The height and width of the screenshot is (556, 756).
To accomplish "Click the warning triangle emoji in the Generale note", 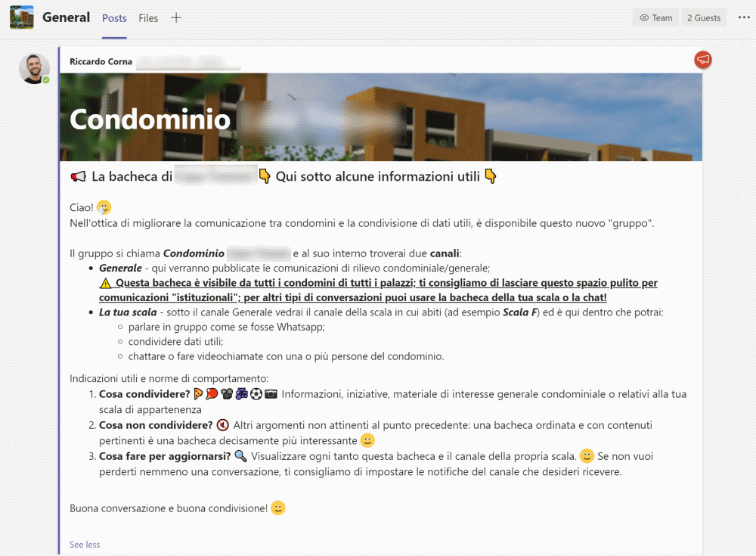I will (105, 284).
